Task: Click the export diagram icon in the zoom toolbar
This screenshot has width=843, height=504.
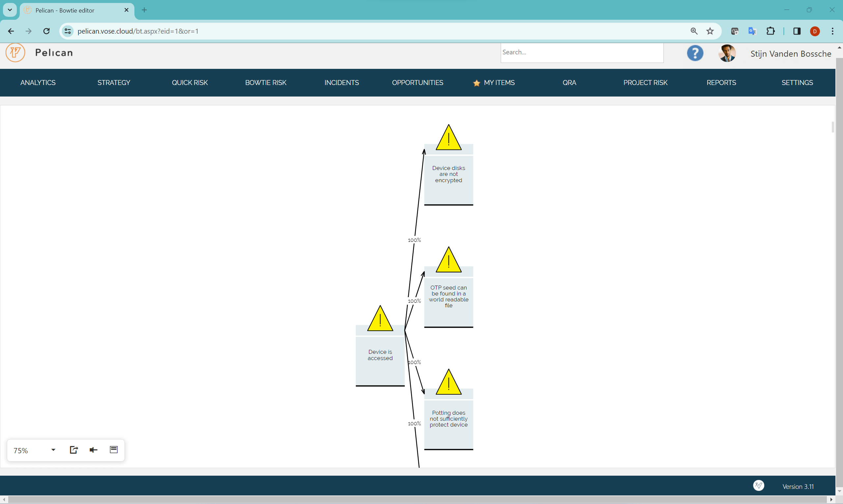Action: [x=74, y=450]
